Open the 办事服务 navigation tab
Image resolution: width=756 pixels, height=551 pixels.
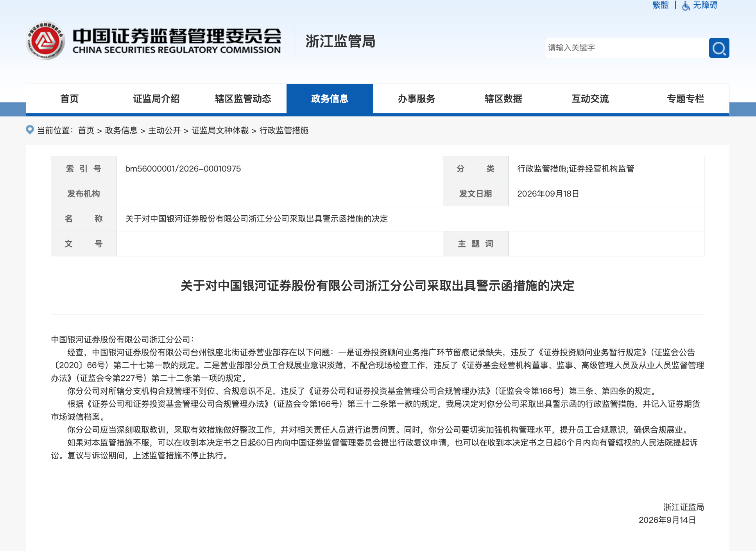(x=417, y=99)
